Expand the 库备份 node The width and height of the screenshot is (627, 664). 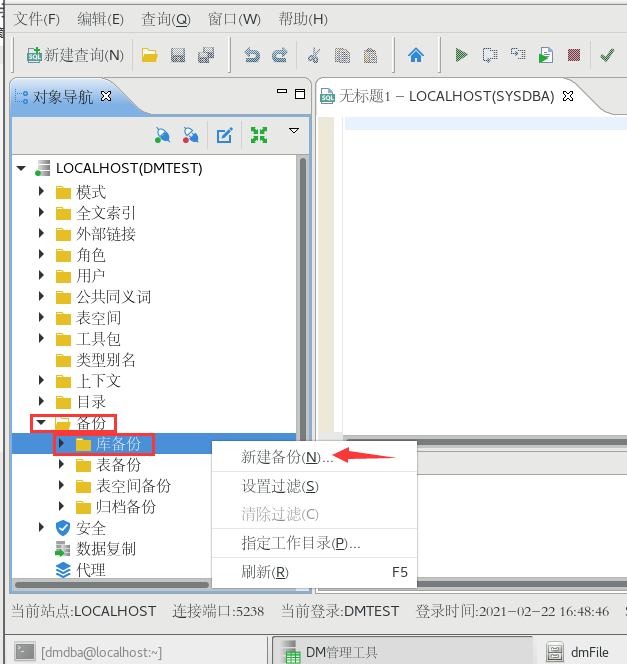61,443
